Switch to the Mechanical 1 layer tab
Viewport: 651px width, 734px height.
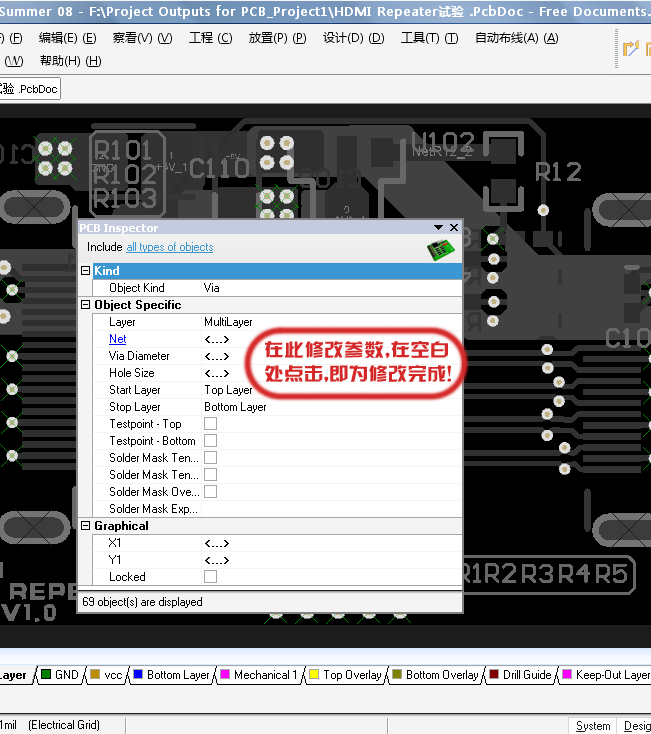pos(259,675)
